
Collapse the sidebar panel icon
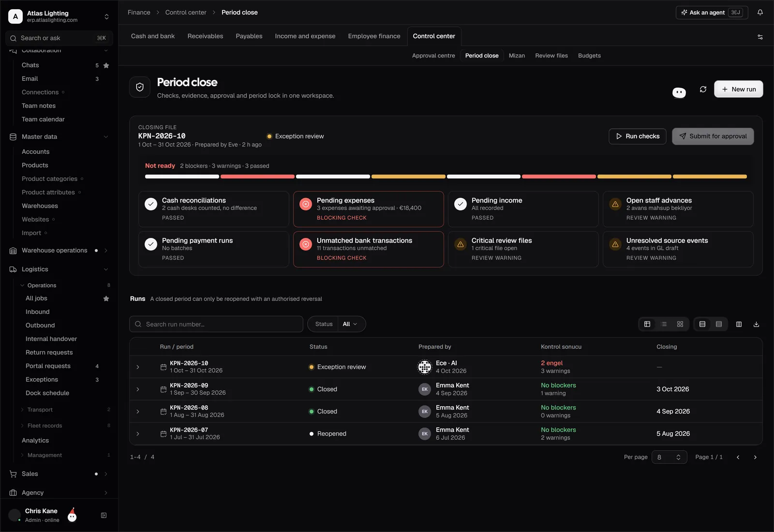[104, 516]
